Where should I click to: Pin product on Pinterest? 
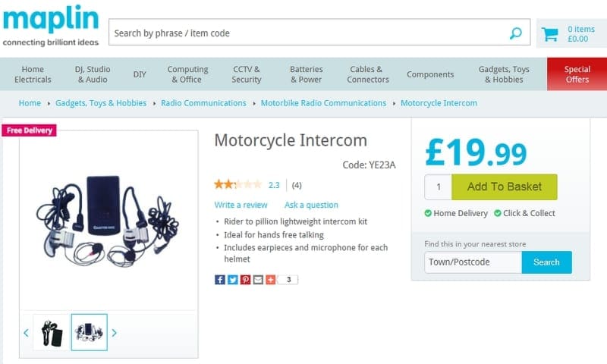click(x=245, y=279)
